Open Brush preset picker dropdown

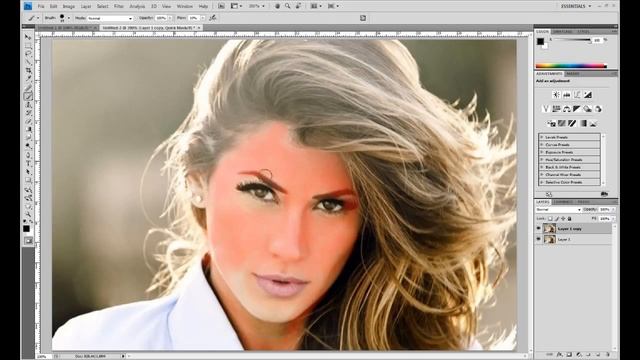(68, 18)
